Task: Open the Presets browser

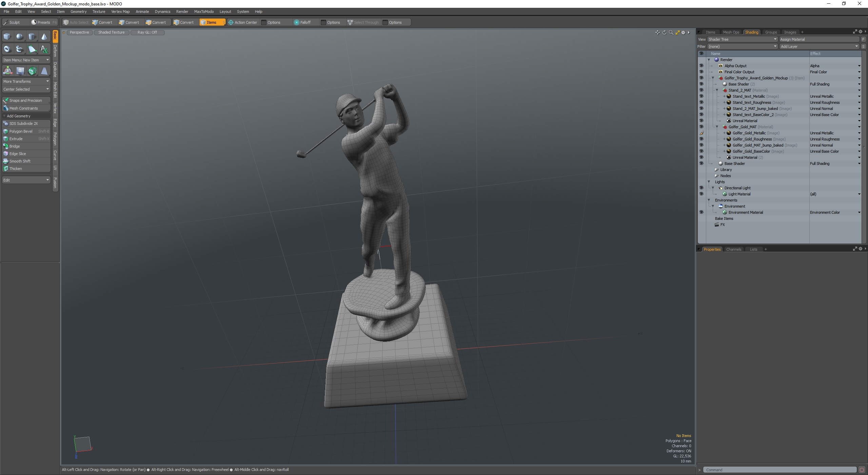Action: coord(44,22)
